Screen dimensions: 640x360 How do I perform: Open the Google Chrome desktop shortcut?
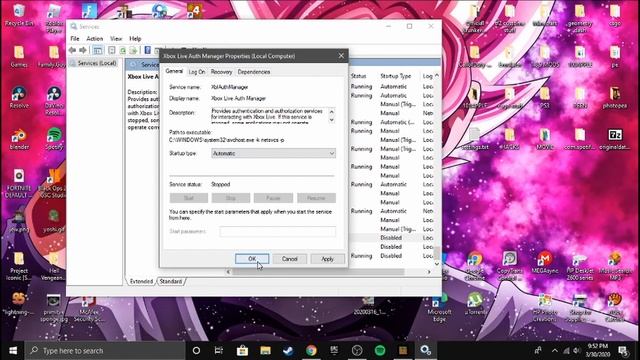(474, 265)
